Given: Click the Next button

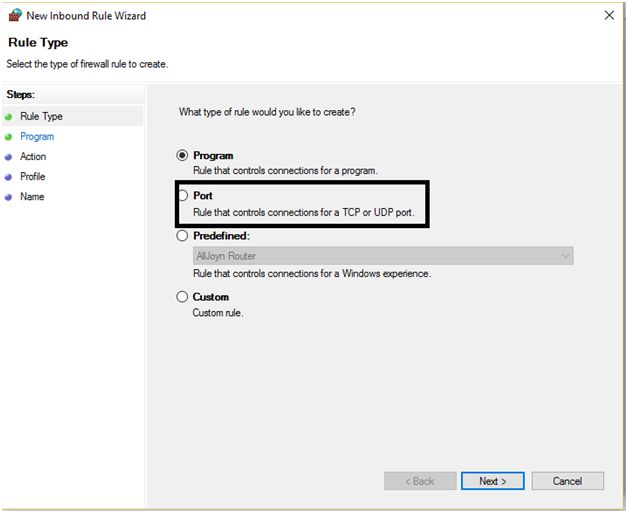Looking at the screenshot, I should click(492, 481).
